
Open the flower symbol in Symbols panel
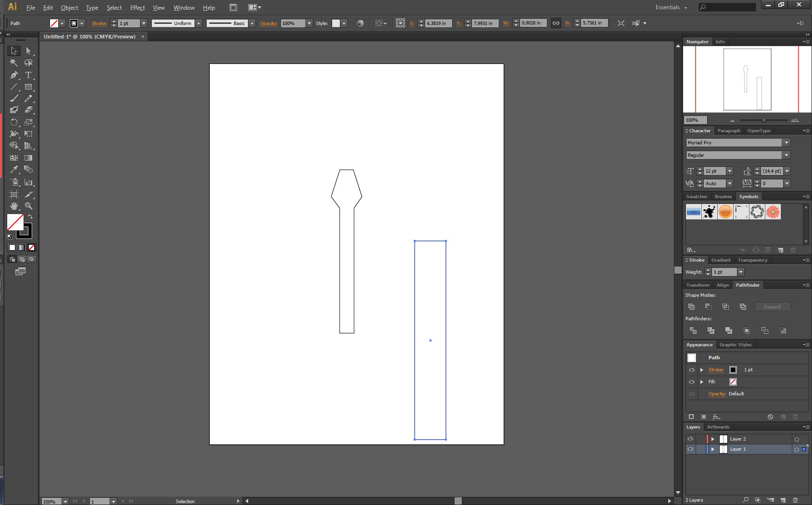pos(773,212)
